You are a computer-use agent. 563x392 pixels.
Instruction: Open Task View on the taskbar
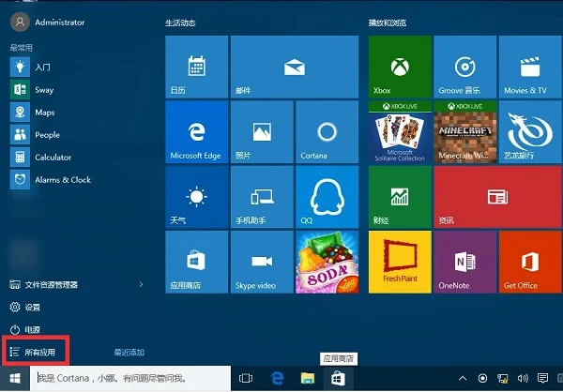246,378
